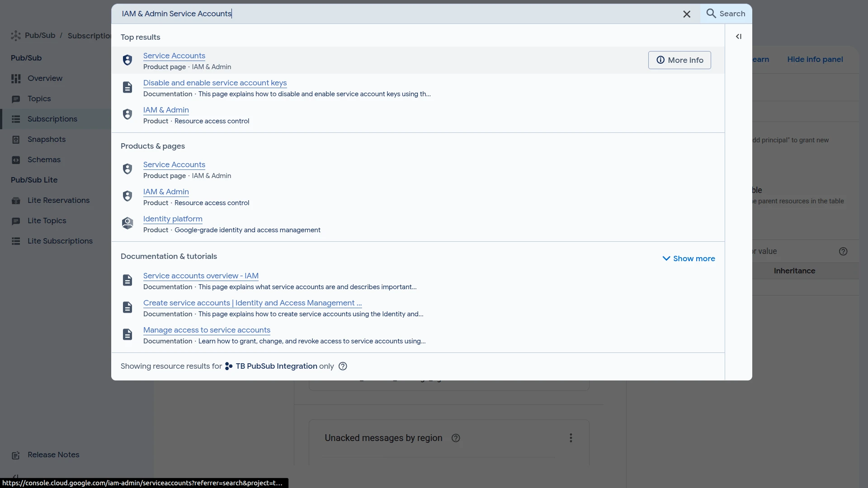The height and width of the screenshot is (488, 868).
Task: Click the TB PubSub Integration project icon
Action: pos(229,366)
